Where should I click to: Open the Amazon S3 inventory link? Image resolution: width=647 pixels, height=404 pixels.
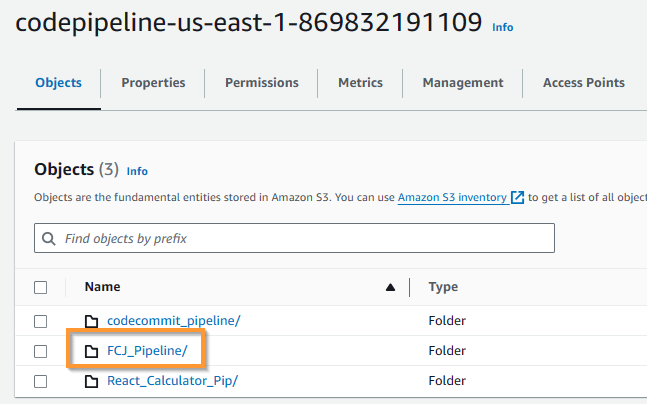[x=452, y=197]
